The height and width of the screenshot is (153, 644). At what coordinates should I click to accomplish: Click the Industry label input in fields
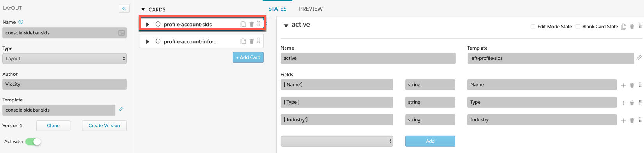coord(542,120)
